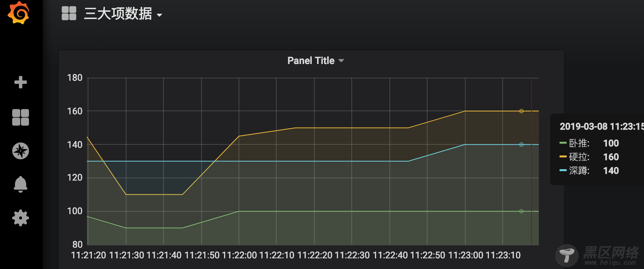Click the Panel Title dropdown caret

point(341,61)
